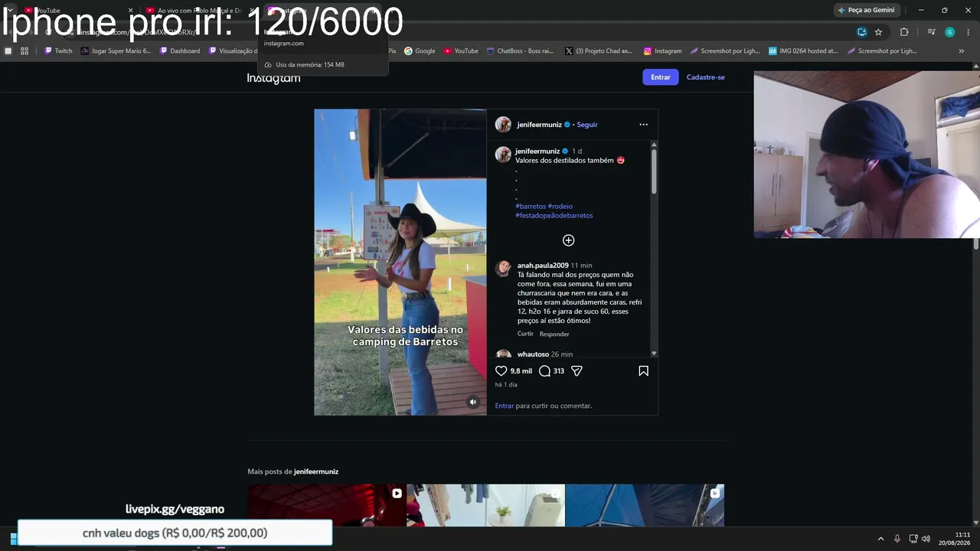Show hidden system tray icons
The width and height of the screenshot is (980, 551).
click(880, 539)
